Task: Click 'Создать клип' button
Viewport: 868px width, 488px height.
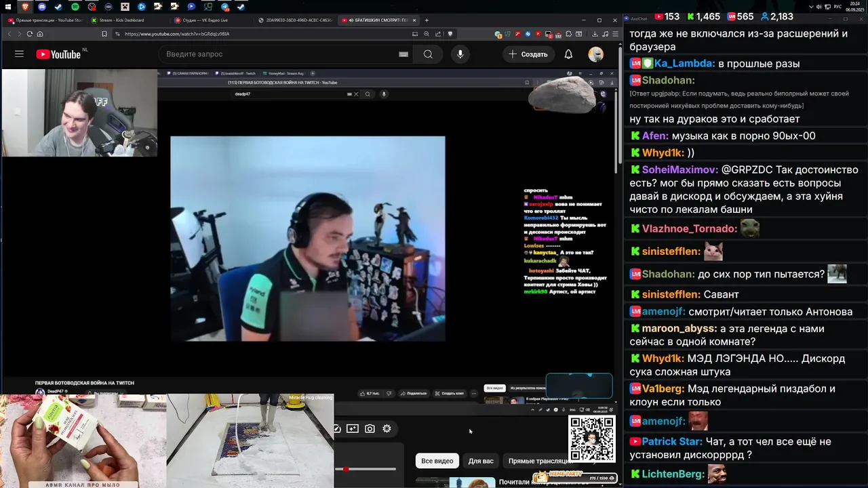Action: (450, 393)
